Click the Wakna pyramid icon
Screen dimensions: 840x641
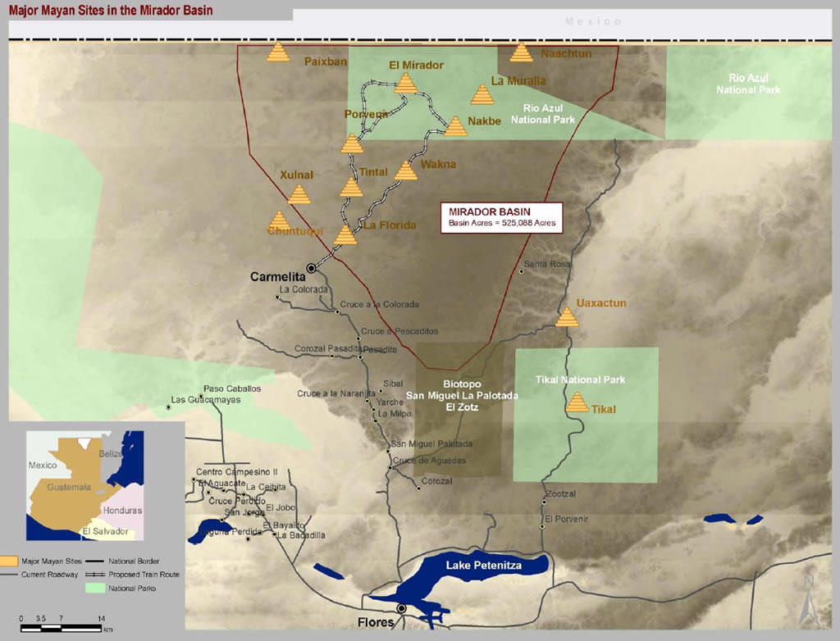pyautogui.click(x=406, y=170)
